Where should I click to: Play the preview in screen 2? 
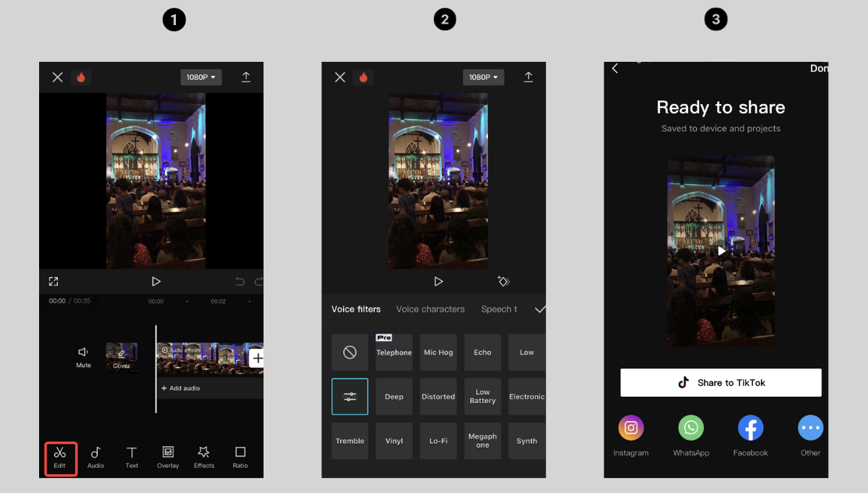[x=439, y=282]
